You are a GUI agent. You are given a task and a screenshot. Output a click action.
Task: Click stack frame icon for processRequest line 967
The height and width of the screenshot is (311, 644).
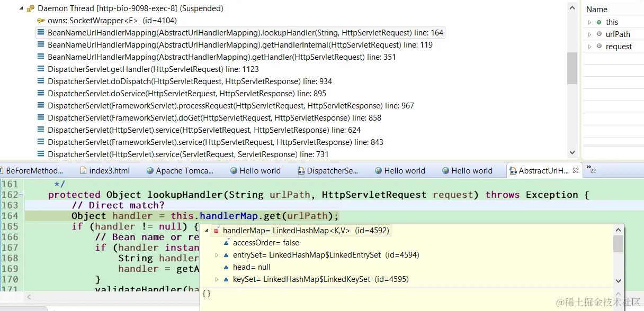(41, 106)
